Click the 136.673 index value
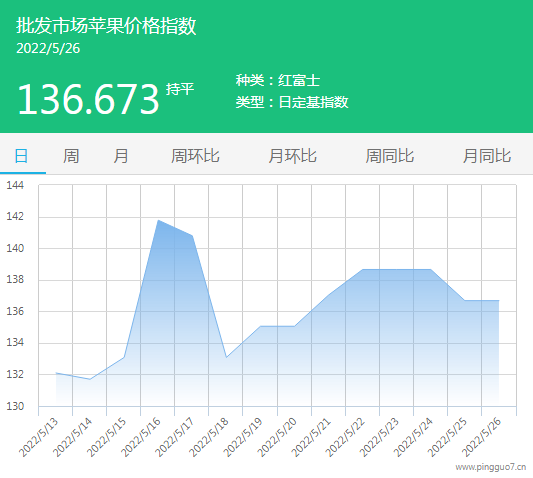Image resolution: width=533 pixels, height=478 pixels. coord(88,99)
